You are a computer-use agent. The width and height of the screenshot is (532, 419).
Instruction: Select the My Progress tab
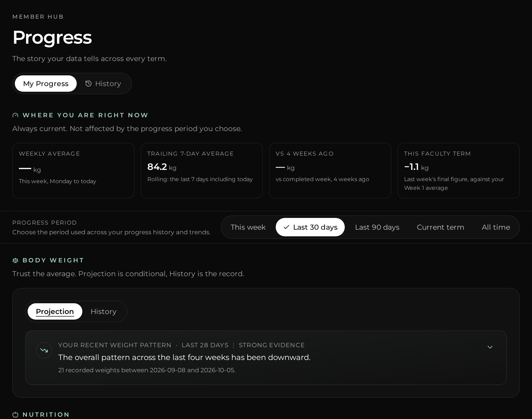[x=46, y=84]
